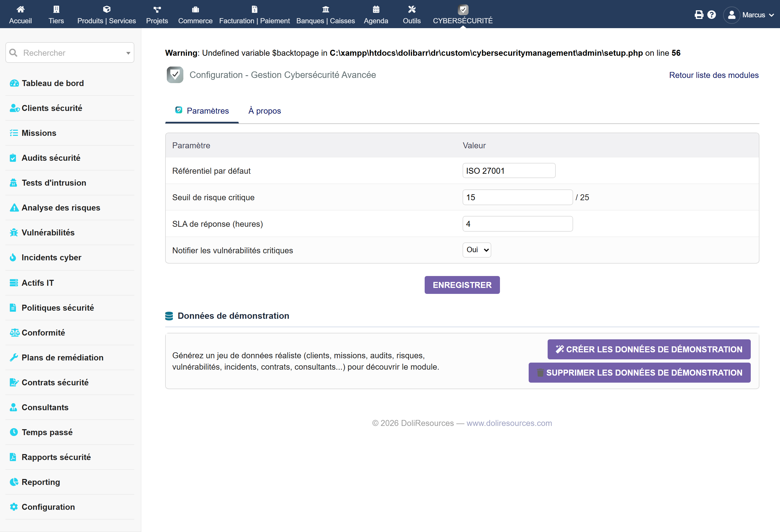This screenshot has width=780, height=532.
Task: Click the Marcus user avatar icon
Action: 732,15
